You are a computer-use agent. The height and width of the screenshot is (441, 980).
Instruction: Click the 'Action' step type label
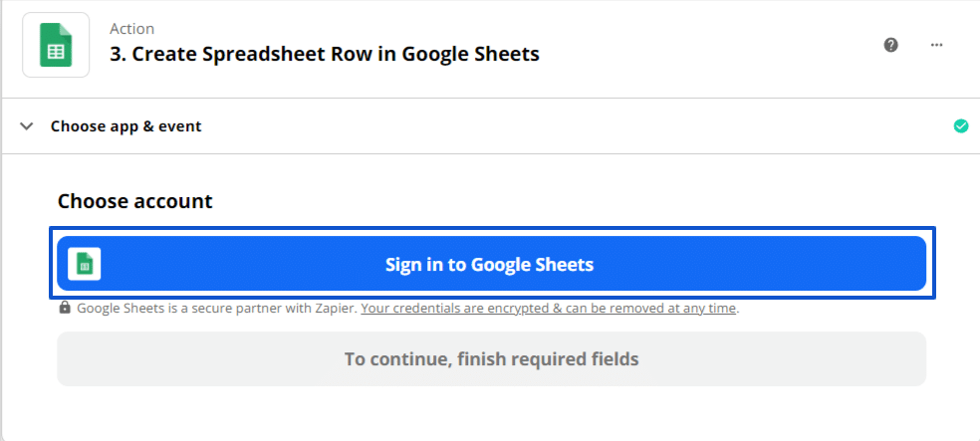131,29
